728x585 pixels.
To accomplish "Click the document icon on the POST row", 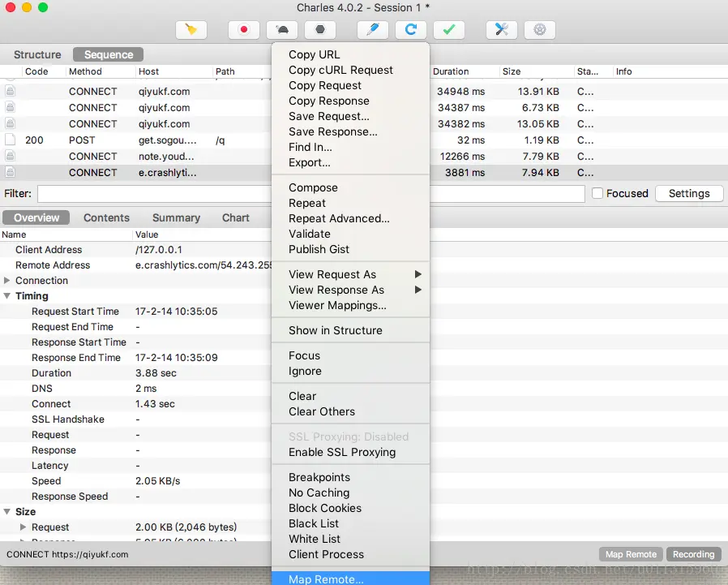I will coord(11,140).
